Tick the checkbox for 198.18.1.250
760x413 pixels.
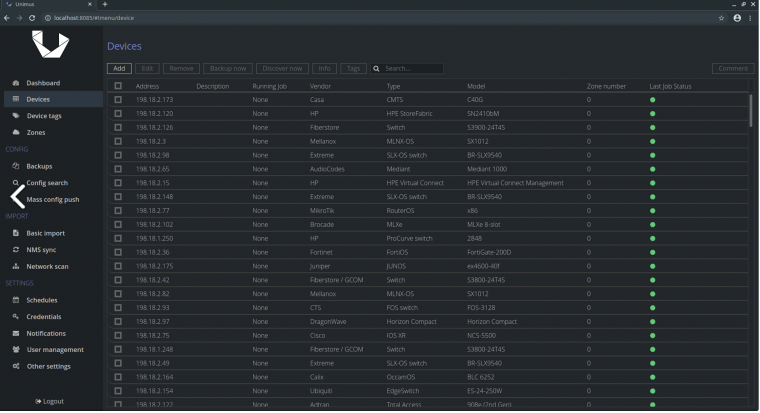(x=118, y=238)
